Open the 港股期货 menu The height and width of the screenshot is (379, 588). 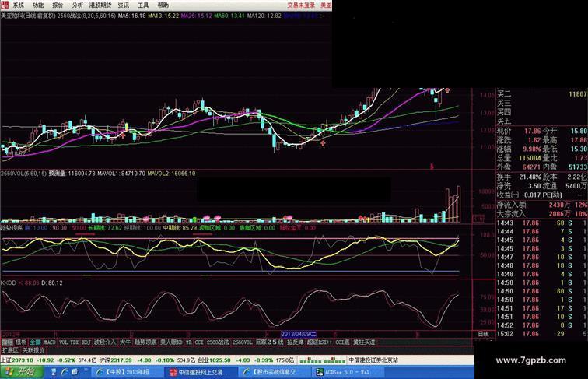click(100, 5)
